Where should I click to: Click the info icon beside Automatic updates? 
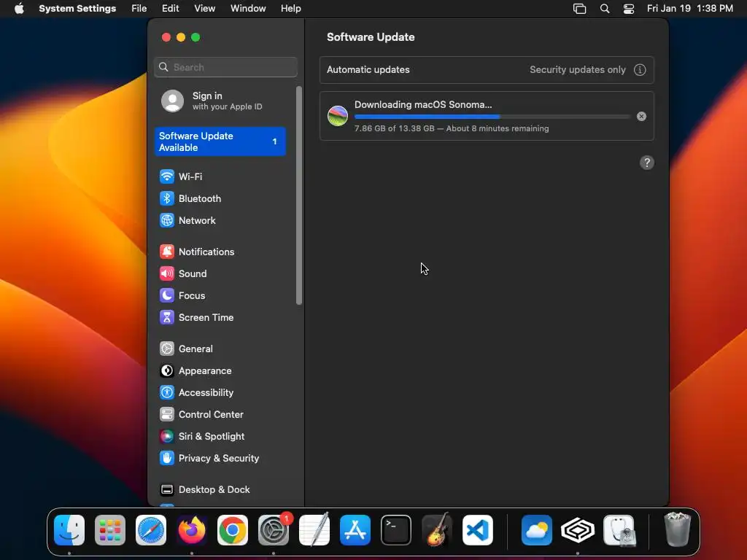[x=640, y=70]
